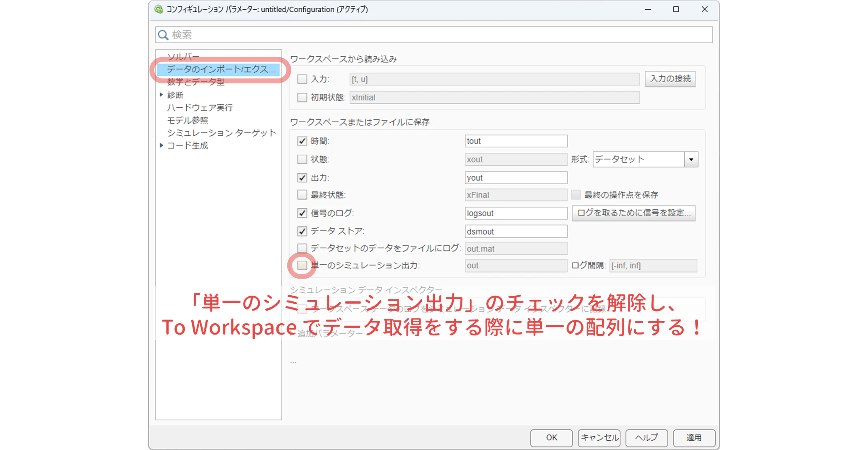The image size is (868, 450).
Task: Click the Simulink app icon in title bar
Action: point(158,9)
